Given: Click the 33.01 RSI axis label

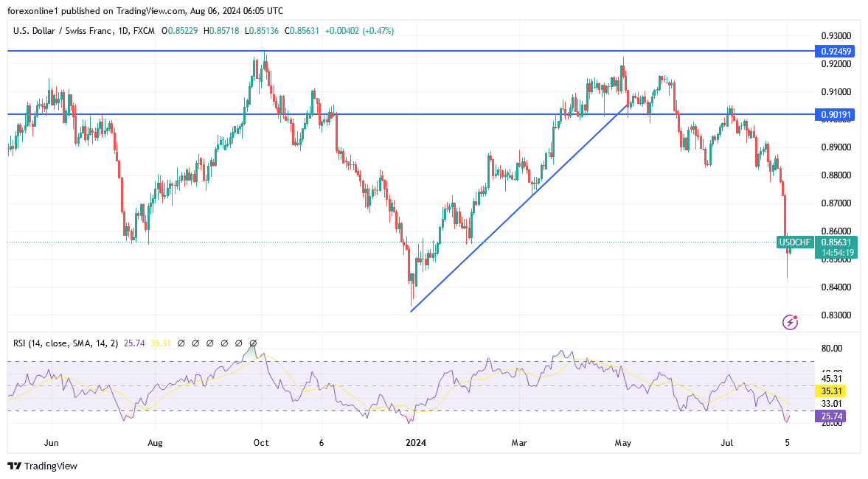Looking at the screenshot, I should coord(832,404).
